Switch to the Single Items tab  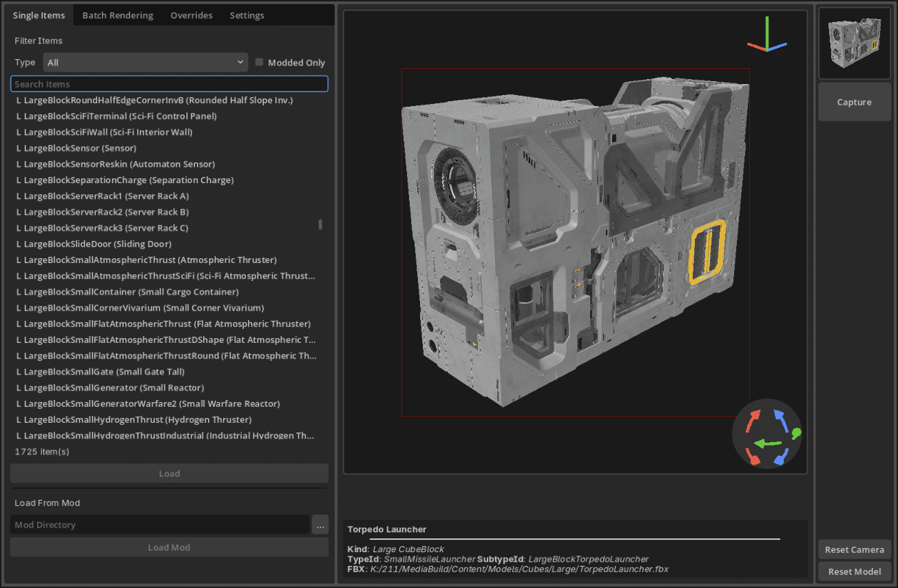(x=39, y=15)
